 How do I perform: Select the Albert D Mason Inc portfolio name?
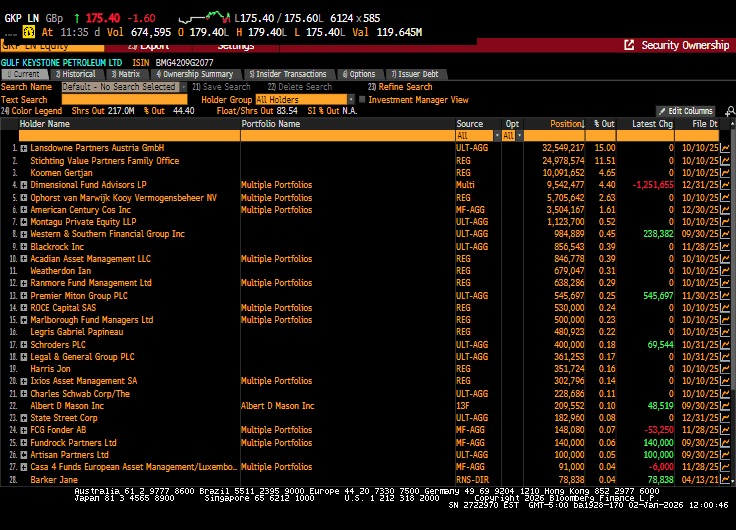277,406
